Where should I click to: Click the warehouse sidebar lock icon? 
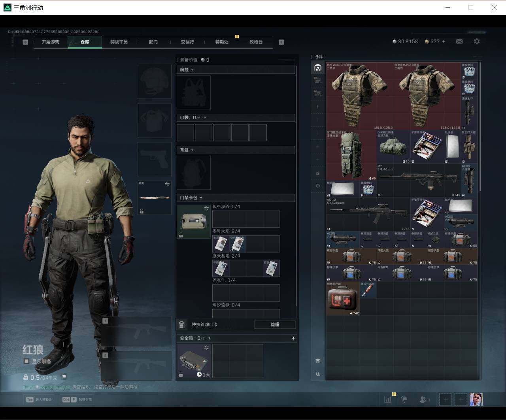click(x=318, y=173)
